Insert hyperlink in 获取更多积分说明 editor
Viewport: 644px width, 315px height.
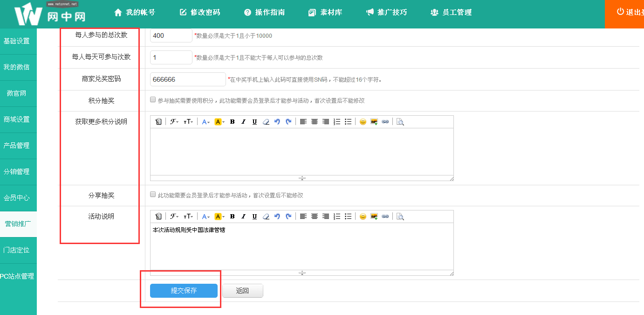click(x=385, y=122)
